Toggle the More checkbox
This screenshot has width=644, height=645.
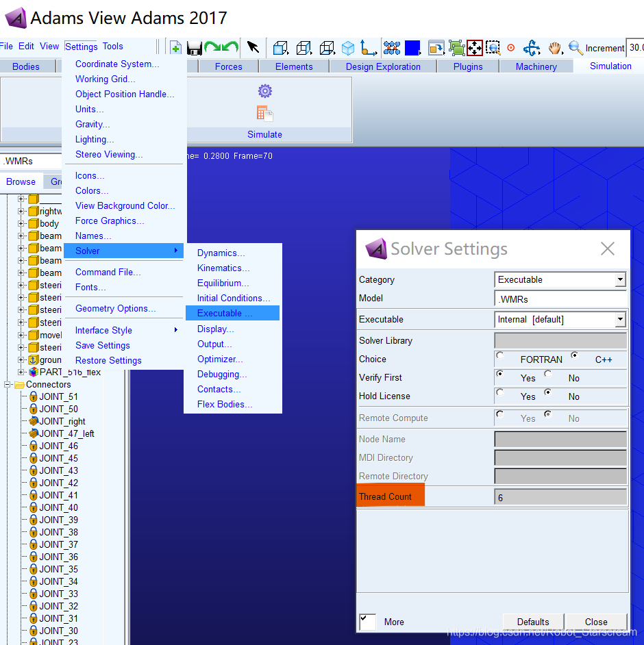point(367,622)
